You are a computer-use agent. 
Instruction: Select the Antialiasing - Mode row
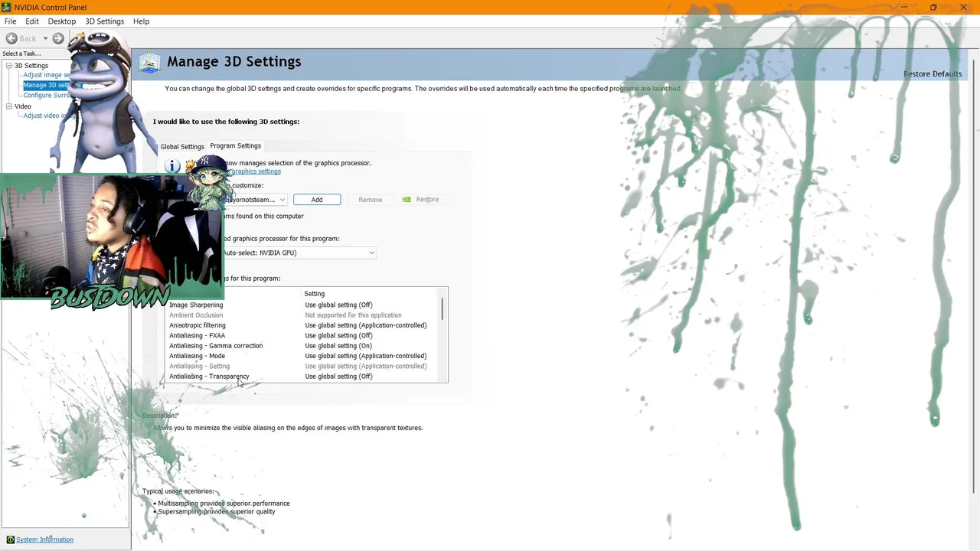point(302,356)
